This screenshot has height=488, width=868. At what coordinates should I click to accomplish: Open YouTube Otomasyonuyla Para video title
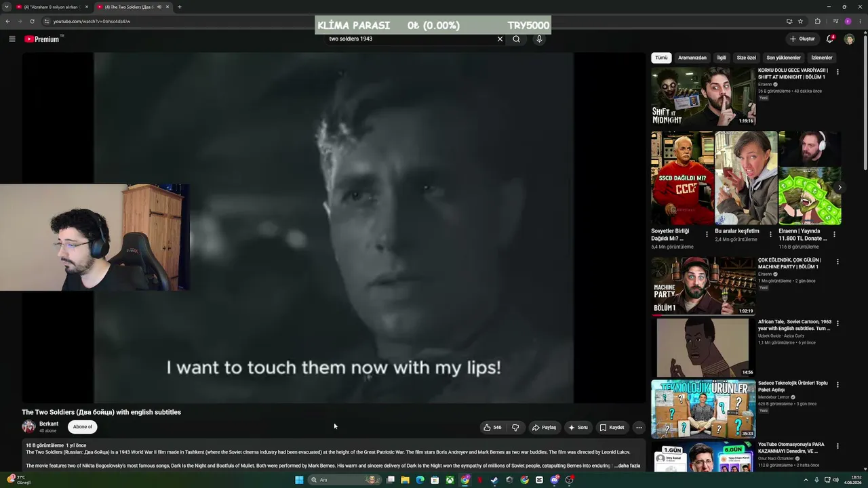793,448
